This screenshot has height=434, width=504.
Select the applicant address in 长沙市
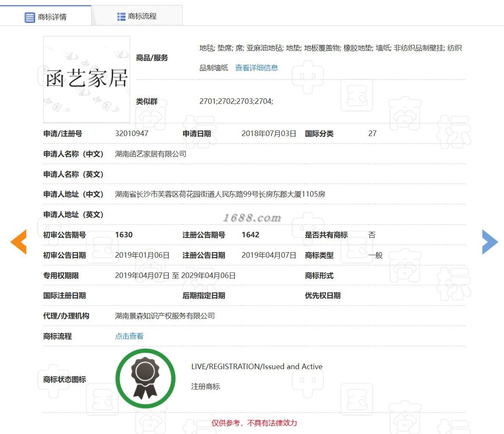220,194
